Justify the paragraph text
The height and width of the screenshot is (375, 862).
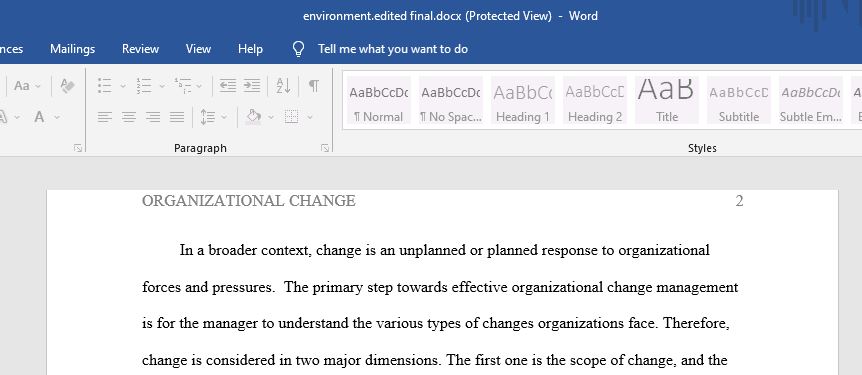[x=177, y=117]
